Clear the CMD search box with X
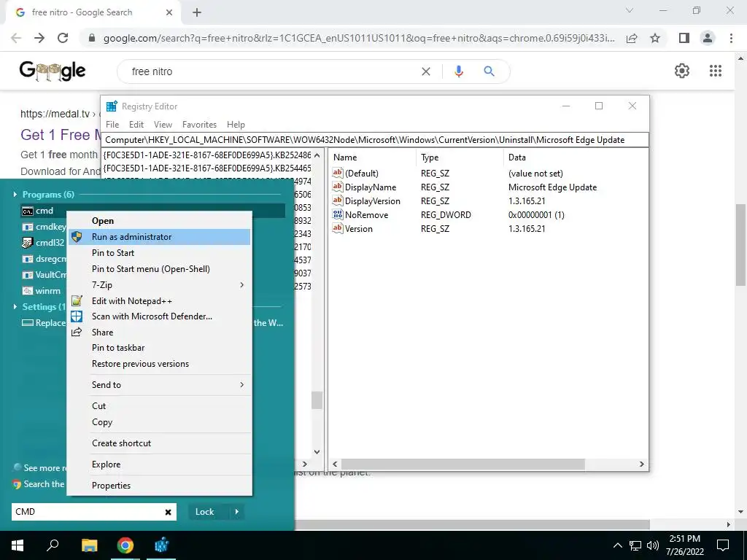The width and height of the screenshot is (747, 560). pos(168,512)
